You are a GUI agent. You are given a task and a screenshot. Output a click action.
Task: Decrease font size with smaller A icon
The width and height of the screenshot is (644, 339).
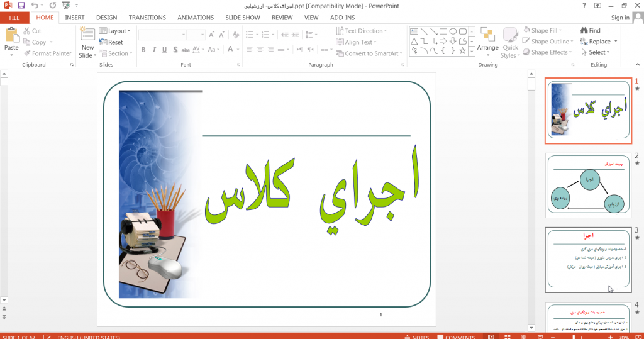tap(222, 35)
